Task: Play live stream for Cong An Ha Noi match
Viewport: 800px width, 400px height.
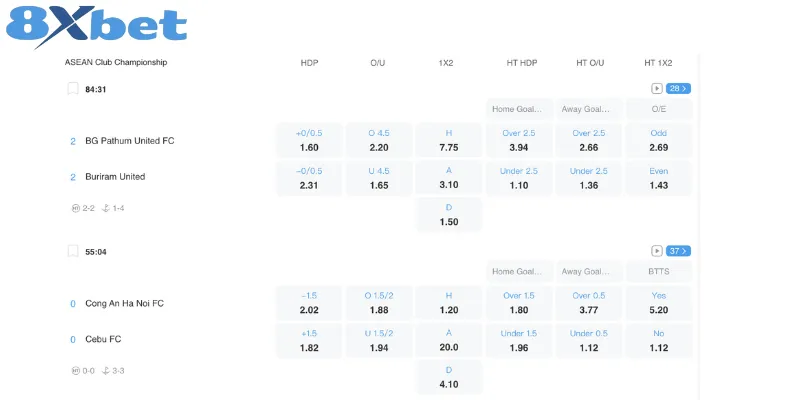Action: pos(656,251)
